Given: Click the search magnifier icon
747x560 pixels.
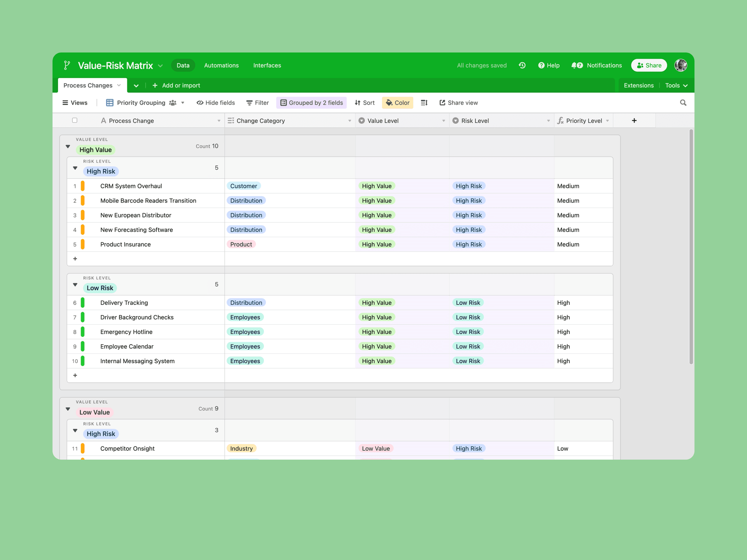Looking at the screenshot, I should [x=683, y=103].
